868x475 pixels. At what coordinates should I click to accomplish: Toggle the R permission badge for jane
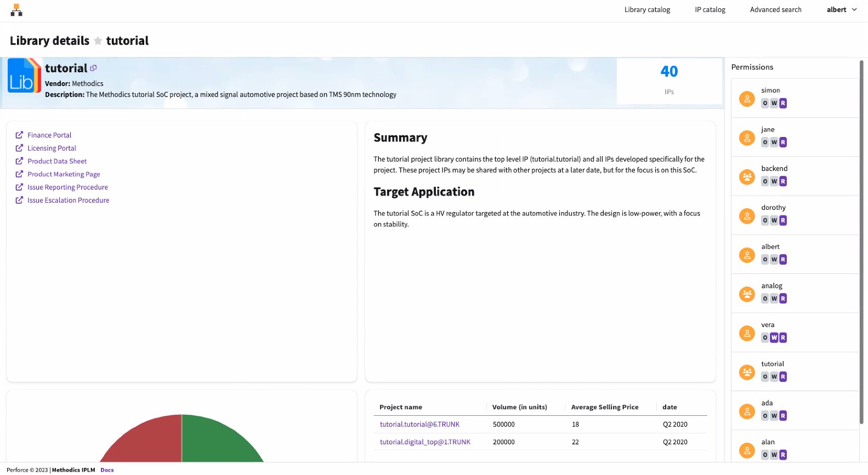783,142
